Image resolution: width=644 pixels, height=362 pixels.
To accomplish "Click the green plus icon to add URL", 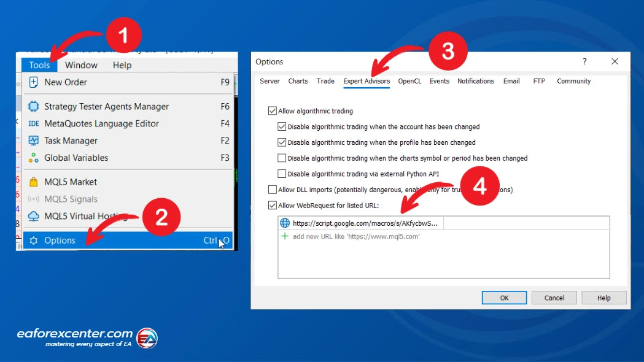I will coord(285,236).
